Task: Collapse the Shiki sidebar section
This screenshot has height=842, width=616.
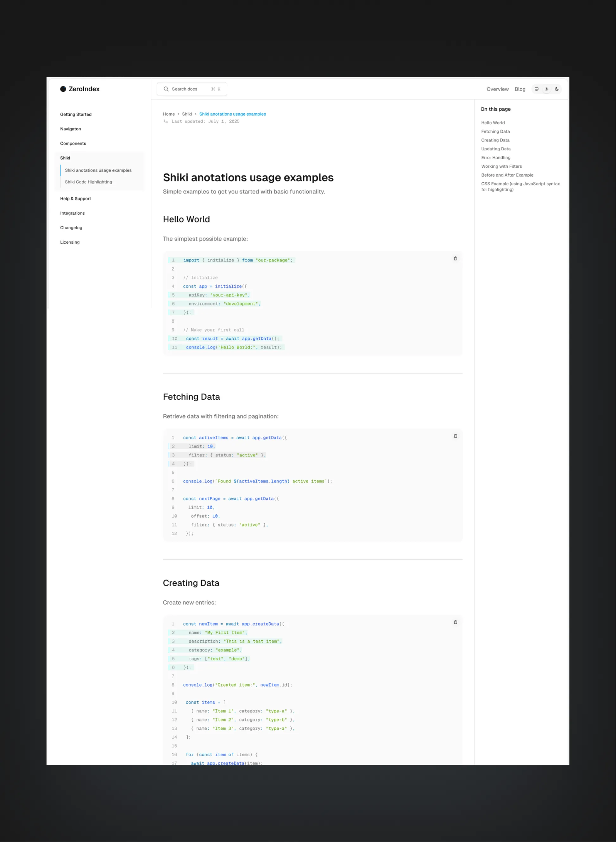Action: coord(65,158)
